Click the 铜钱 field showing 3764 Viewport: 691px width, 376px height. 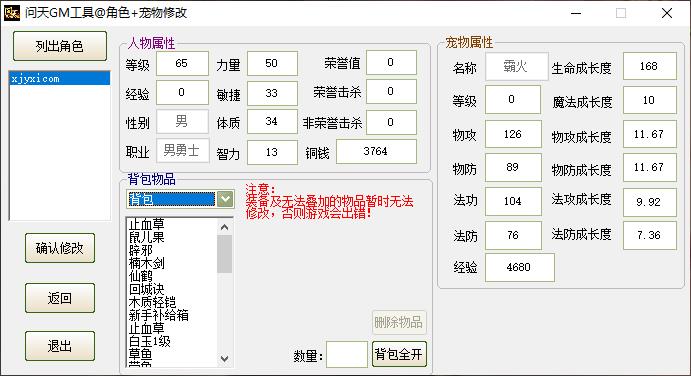click(376, 152)
